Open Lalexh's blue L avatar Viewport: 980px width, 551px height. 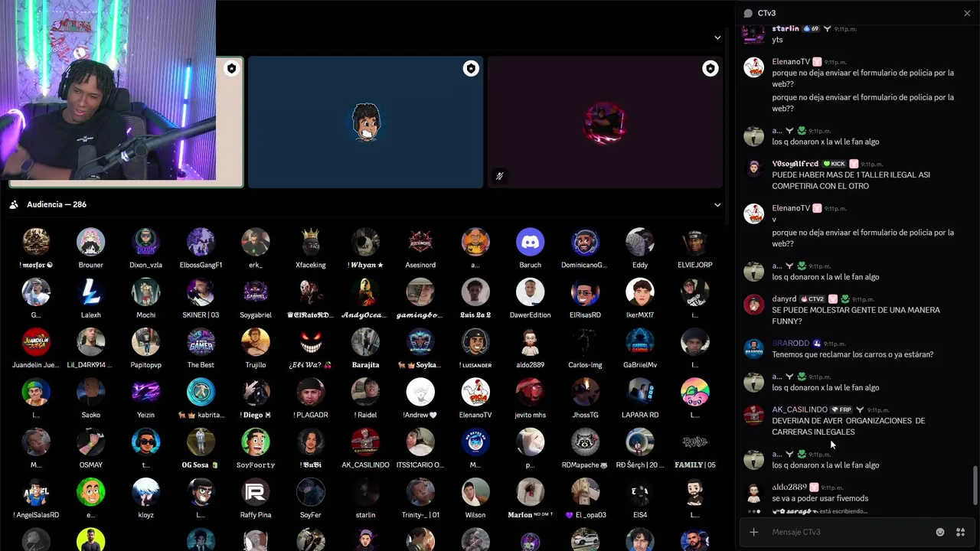tap(90, 292)
